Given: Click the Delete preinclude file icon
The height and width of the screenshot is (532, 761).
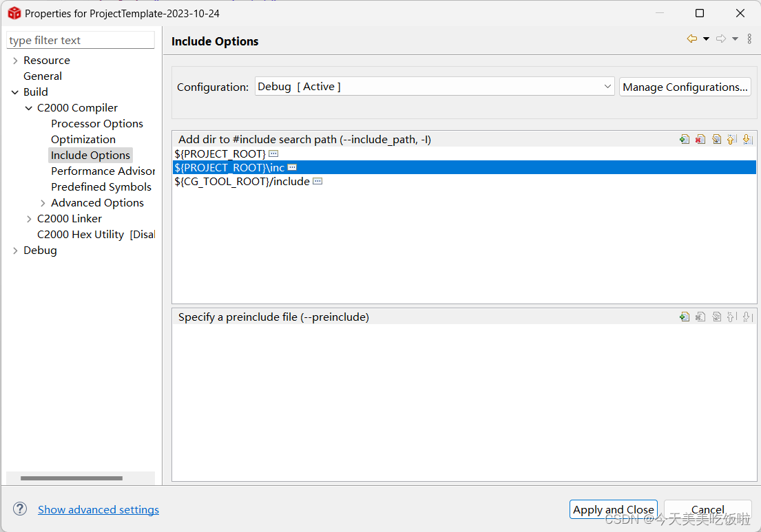Looking at the screenshot, I should click(700, 317).
